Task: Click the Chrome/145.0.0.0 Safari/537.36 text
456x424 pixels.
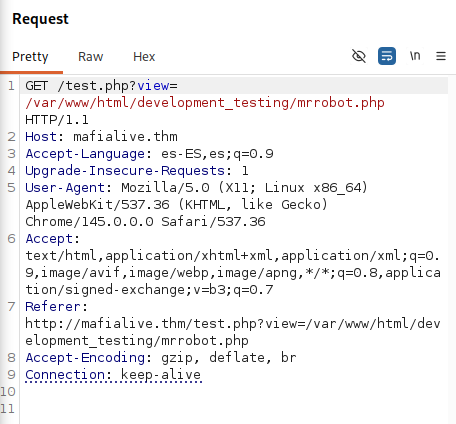Action: coord(145,222)
